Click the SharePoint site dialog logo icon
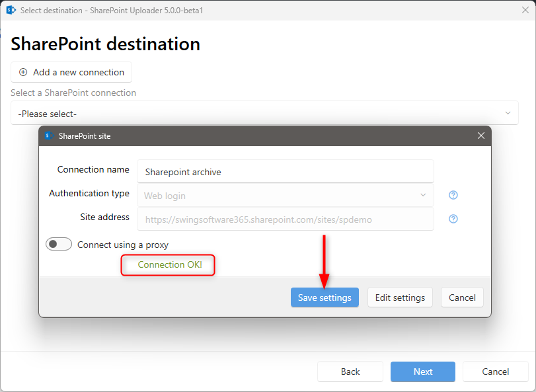 click(x=48, y=136)
